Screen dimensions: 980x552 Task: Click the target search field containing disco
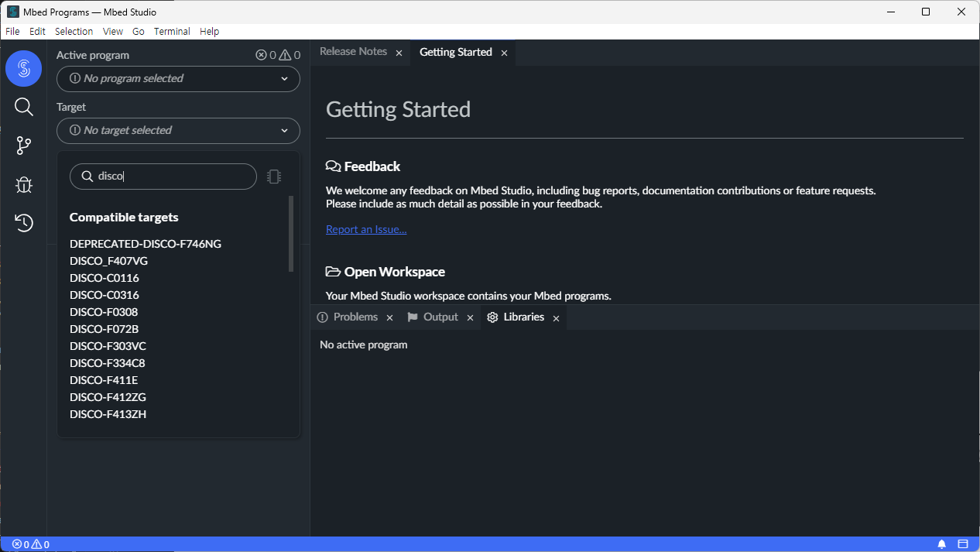[x=163, y=177]
